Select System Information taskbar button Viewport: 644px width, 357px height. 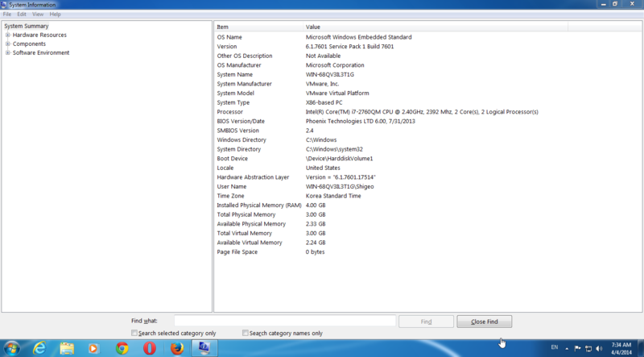[204, 348]
